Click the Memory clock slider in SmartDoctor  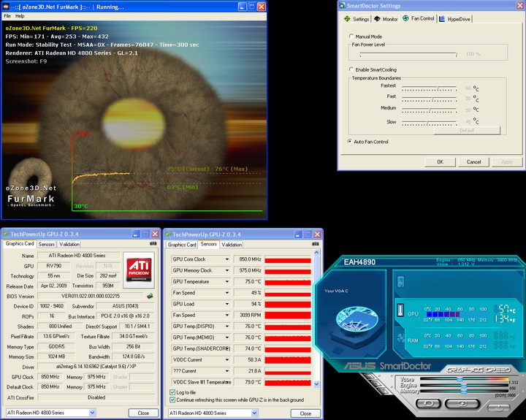pyautogui.click(x=463, y=392)
